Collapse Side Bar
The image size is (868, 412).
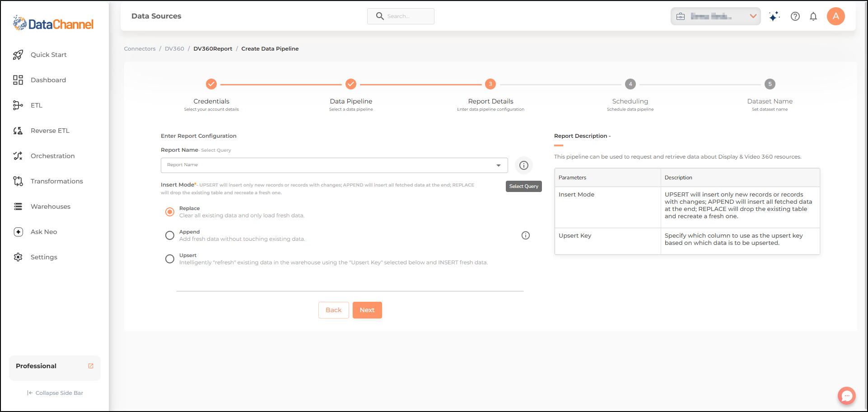coord(55,393)
